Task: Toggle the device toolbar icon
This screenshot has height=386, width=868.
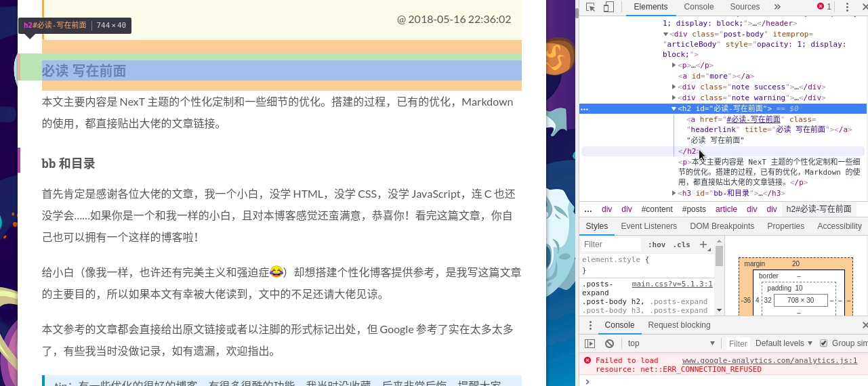Action: pyautogui.click(x=608, y=7)
